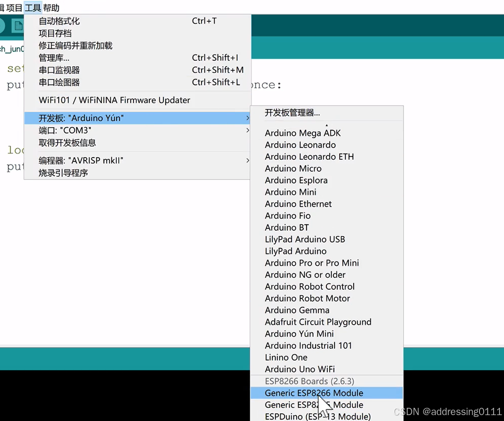
Task: Click the new sketch toolbar icon
Action: click(18, 26)
